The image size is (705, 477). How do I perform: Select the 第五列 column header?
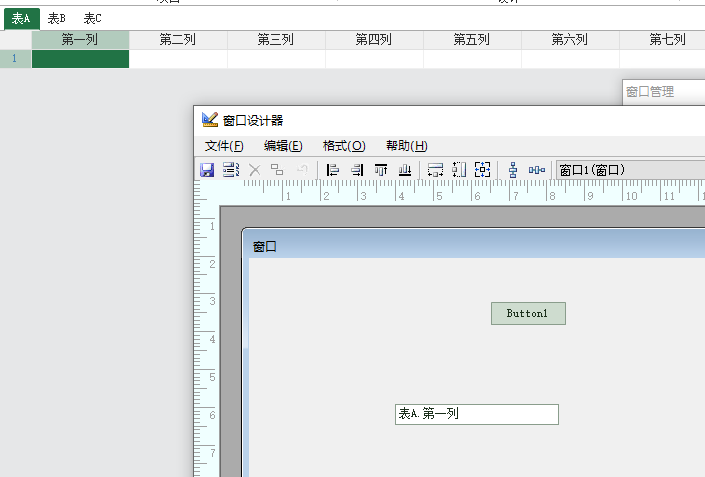(x=472, y=40)
